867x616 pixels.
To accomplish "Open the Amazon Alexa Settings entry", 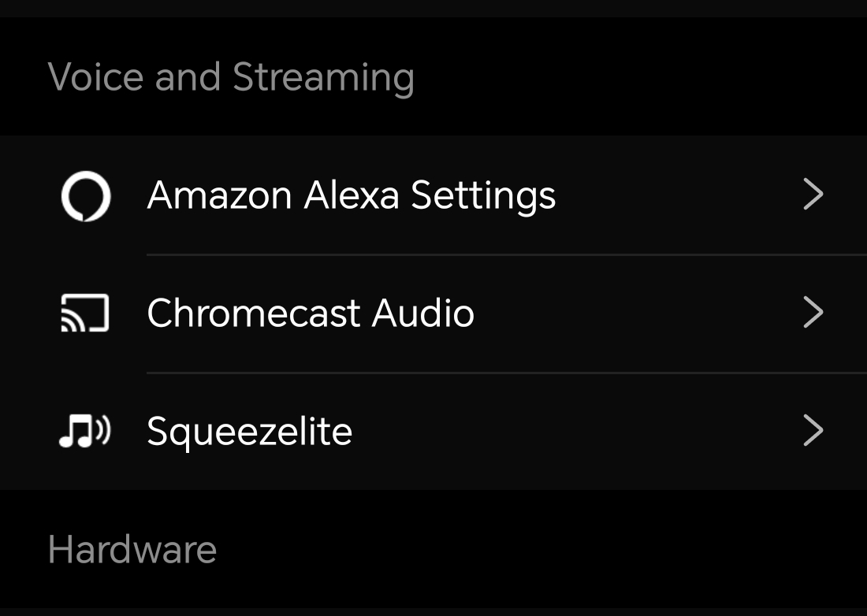I will click(351, 195).
